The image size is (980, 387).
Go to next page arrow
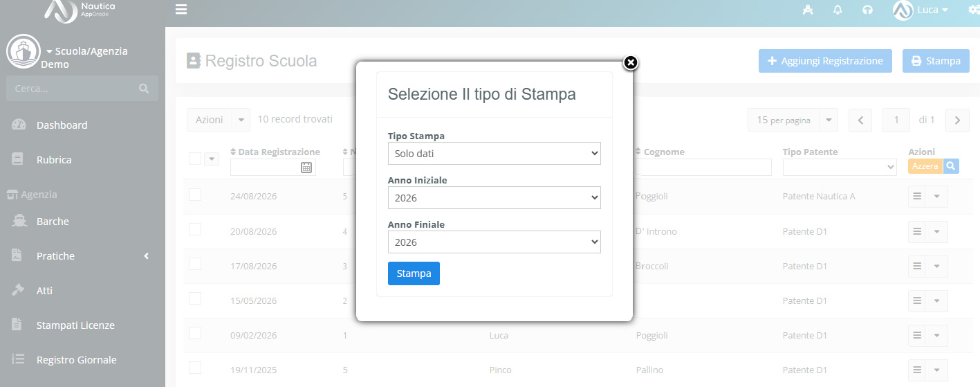957,120
